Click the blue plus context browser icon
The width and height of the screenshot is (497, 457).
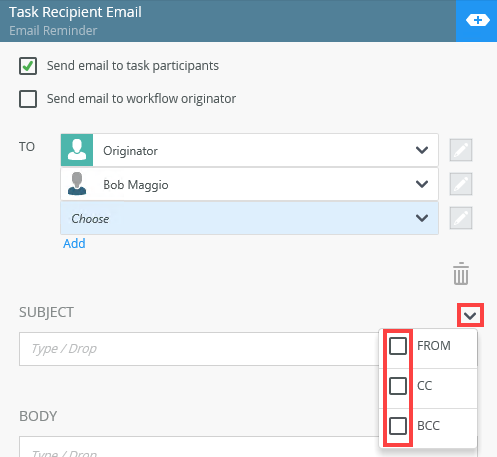click(x=477, y=20)
